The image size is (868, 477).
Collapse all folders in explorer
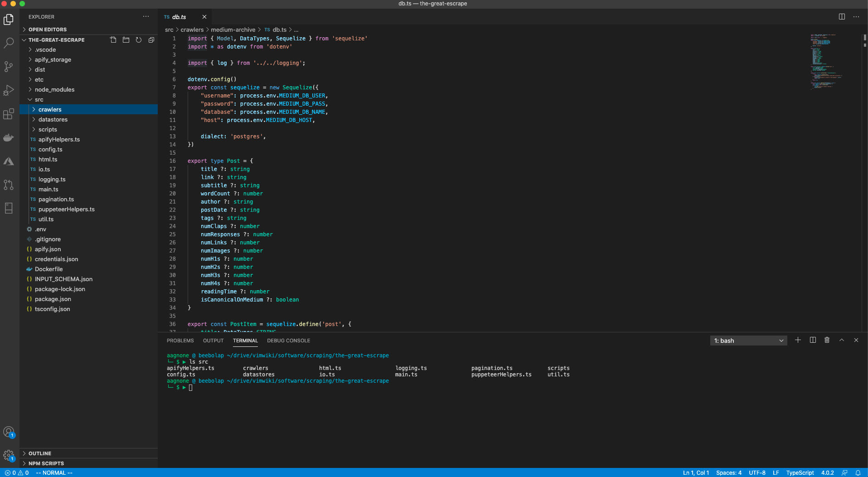pyautogui.click(x=151, y=40)
